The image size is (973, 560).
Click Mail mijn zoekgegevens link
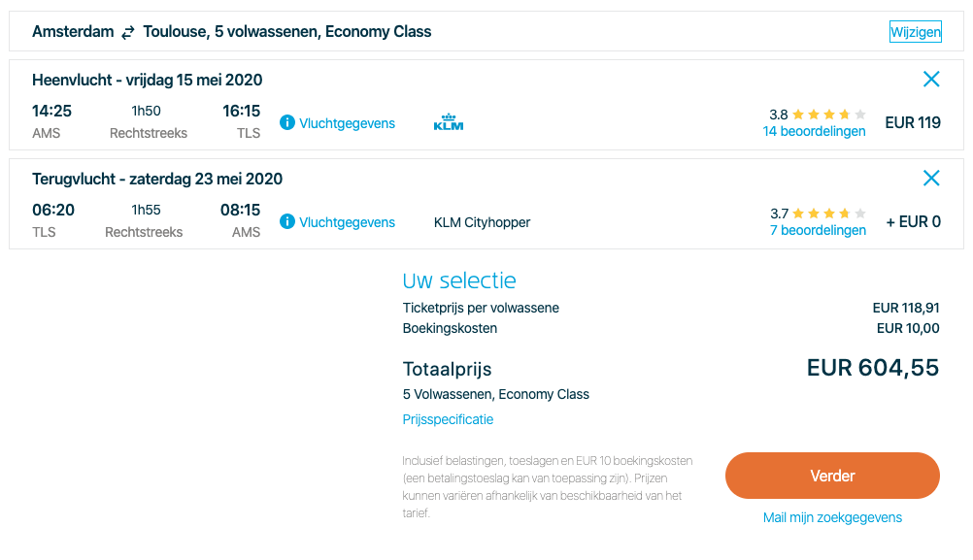coord(832,517)
